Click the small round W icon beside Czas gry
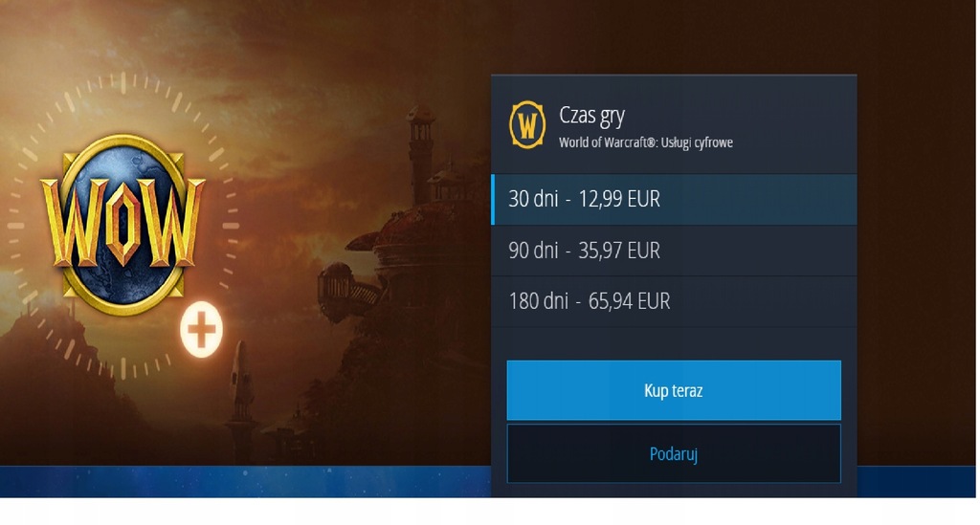The width and height of the screenshot is (980, 525). 527,125
